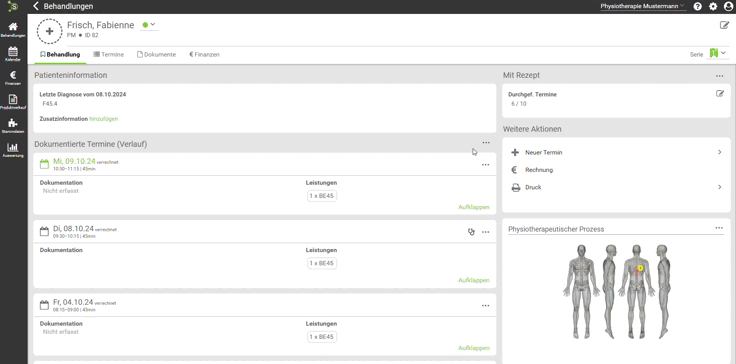
Task: Click the help question mark icon
Action: [x=698, y=7]
